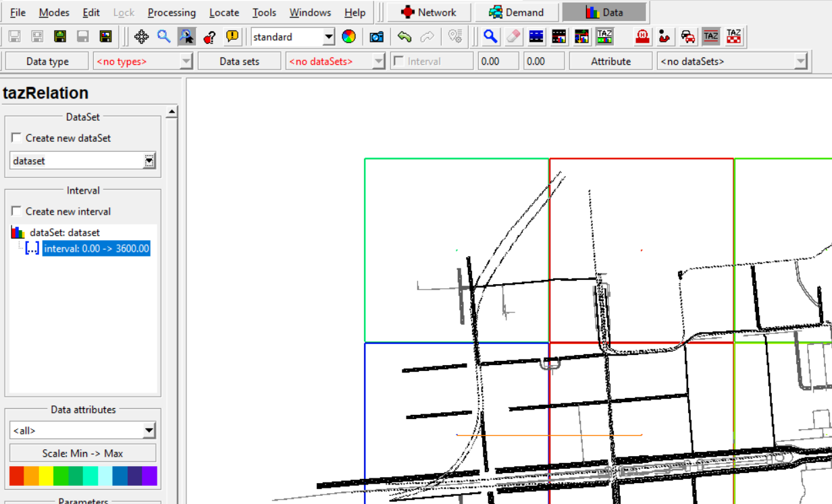Click the Scale Min to Max button

82,453
